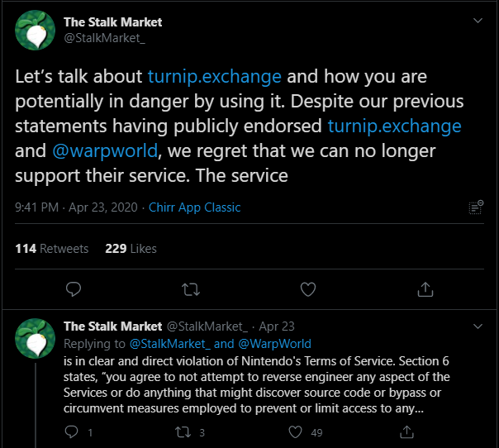499x448 pixels.
Task: Click The Stalk Market main profile avatar
Action: tap(36, 31)
